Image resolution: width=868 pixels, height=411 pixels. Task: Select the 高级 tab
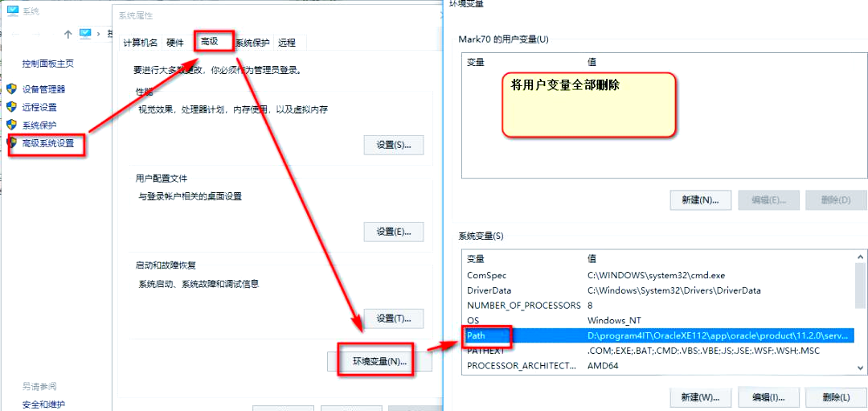[209, 42]
